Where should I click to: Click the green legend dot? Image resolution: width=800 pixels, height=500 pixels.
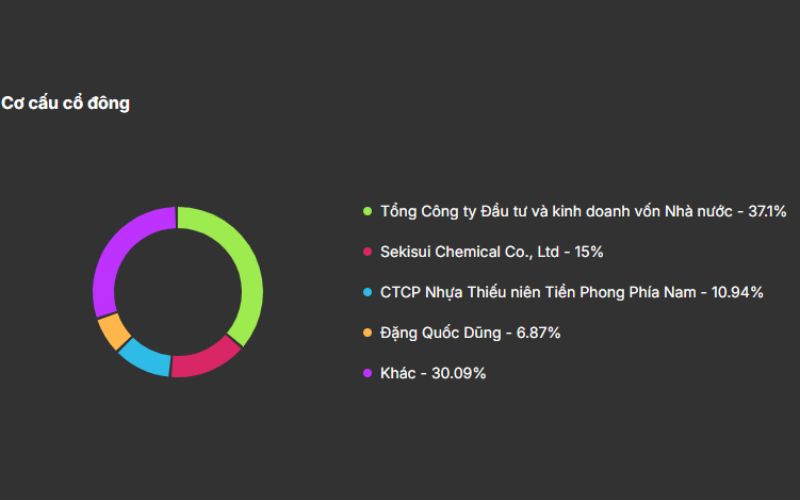click(x=367, y=211)
